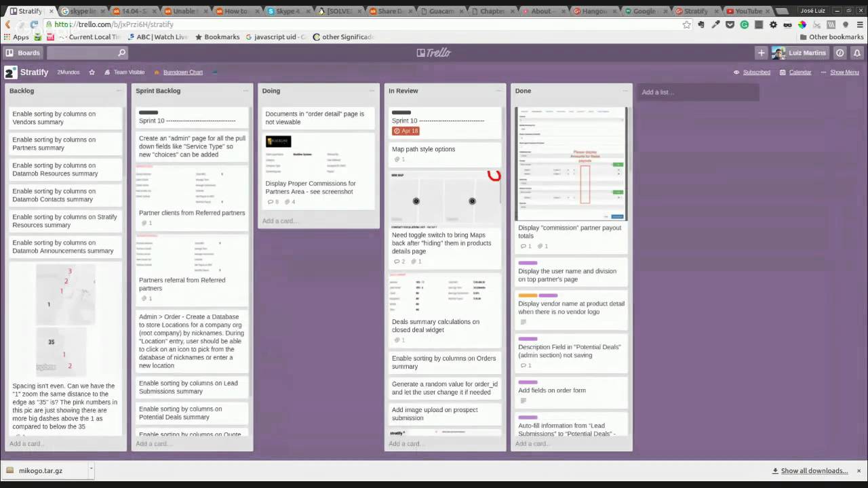Open Doing list actions menu
868x488 pixels.
(x=372, y=91)
